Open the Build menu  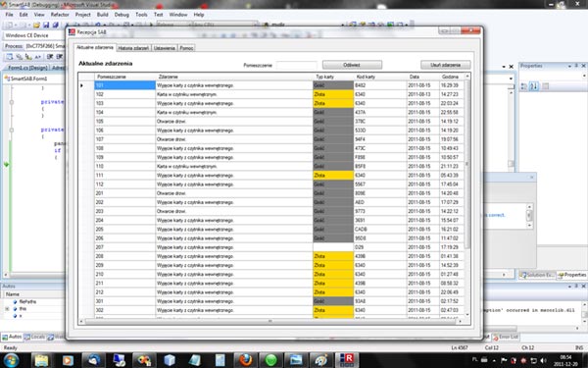tap(102, 15)
